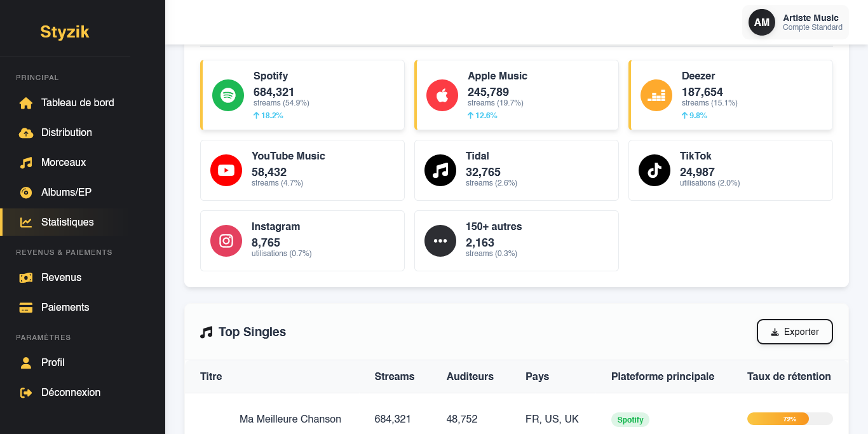The width and height of the screenshot is (868, 434).
Task: Click the FR, US, UK countries cell
Action: point(552,419)
